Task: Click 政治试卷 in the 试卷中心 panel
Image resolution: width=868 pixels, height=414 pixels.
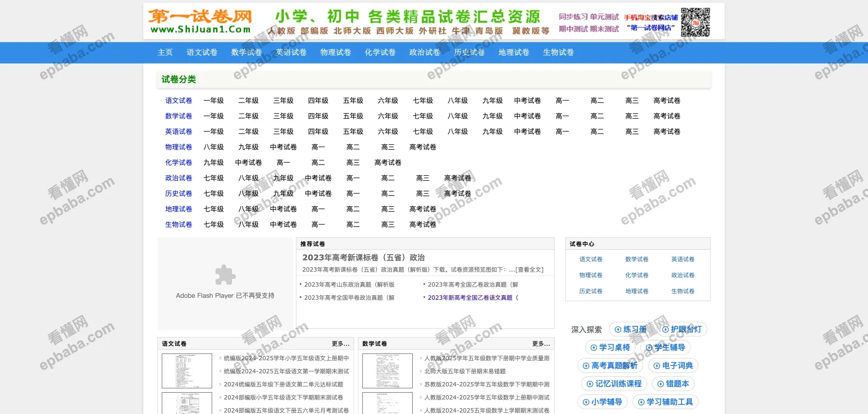Action: [683, 276]
